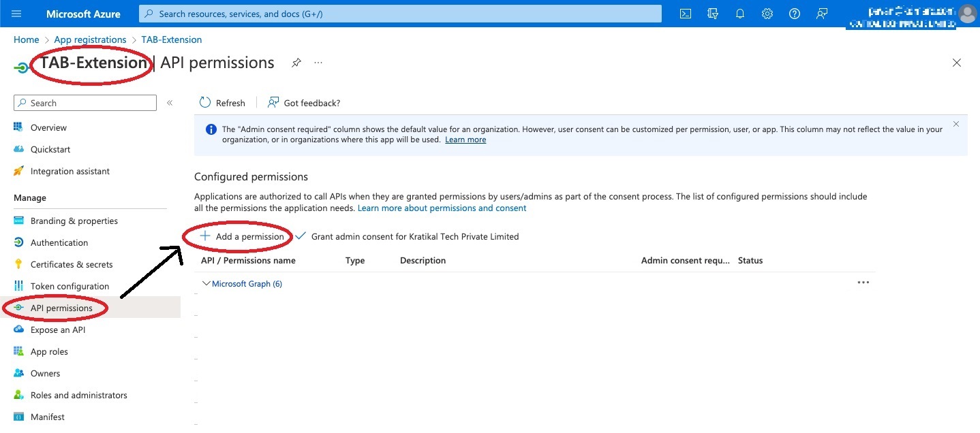Viewport: 980px width, 433px height.
Task: Click the Grant admin consent checkmark icon
Action: pos(301,236)
